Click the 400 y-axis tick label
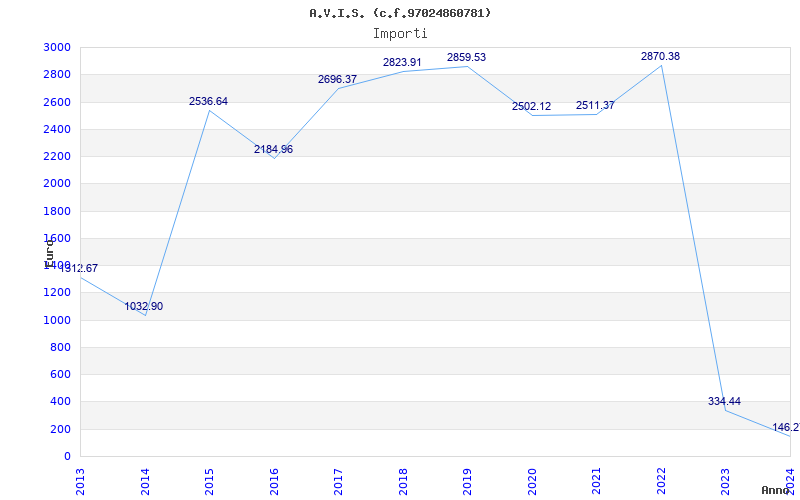 60,402
